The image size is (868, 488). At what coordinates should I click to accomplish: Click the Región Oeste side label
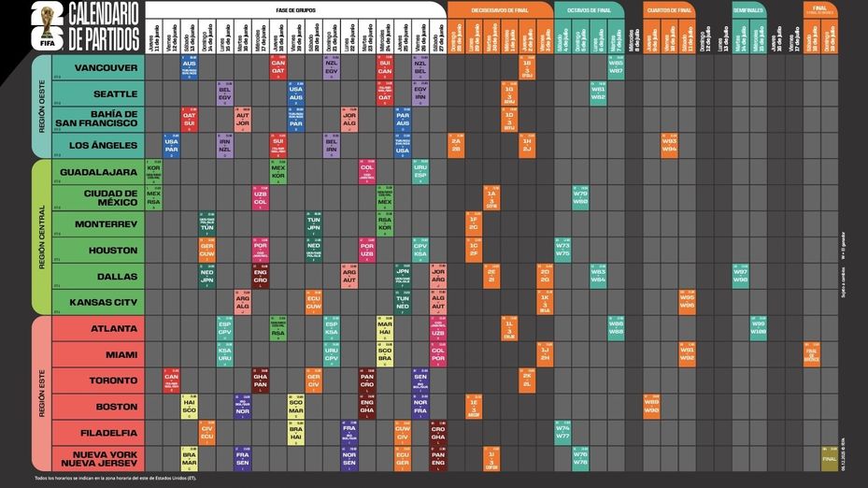click(40, 106)
